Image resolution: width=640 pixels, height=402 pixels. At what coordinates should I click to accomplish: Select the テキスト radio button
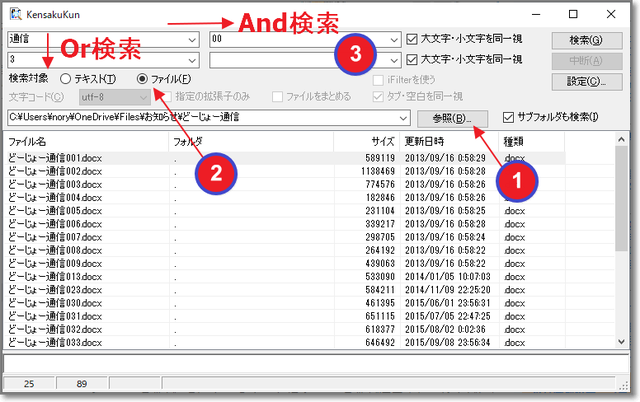coord(66,79)
